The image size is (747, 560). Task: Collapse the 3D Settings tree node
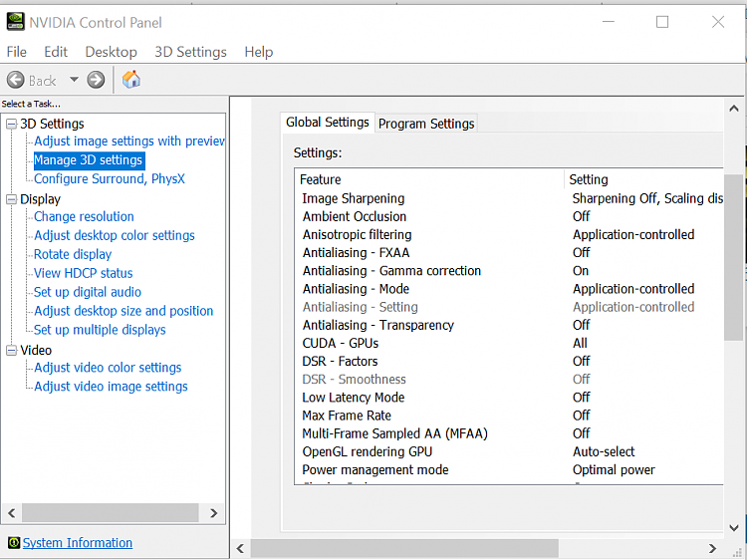[11, 124]
